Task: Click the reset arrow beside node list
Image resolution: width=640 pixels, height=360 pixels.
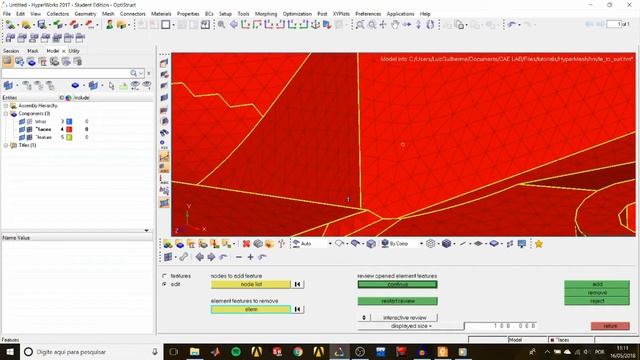Action: coord(298,284)
